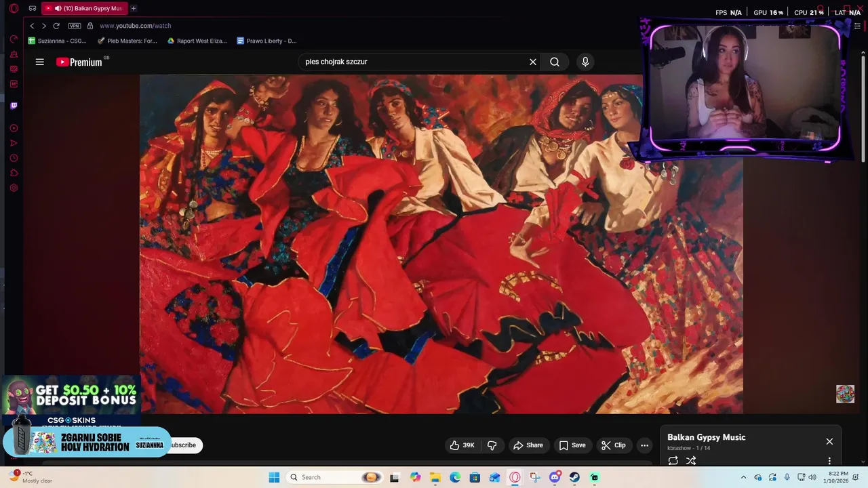The image size is (868, 488).
Task: Open the Pleb Masters bookmark
Action: coord(127,41)
